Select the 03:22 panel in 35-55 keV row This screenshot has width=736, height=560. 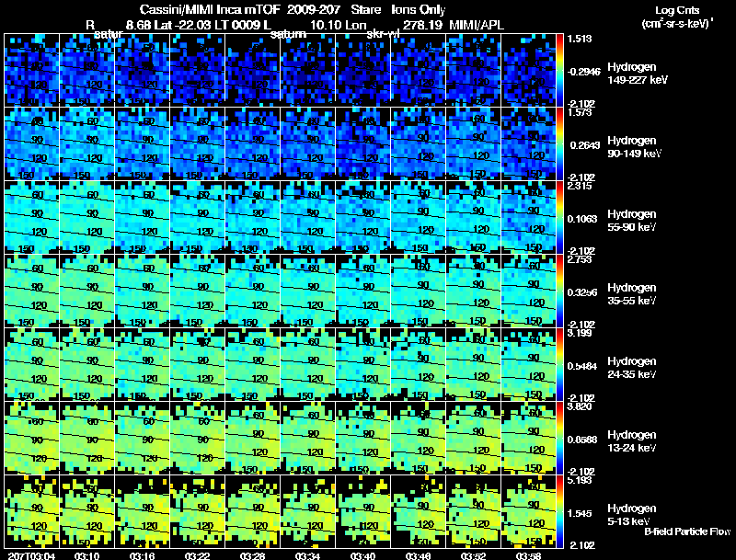(x=197, y=291)
